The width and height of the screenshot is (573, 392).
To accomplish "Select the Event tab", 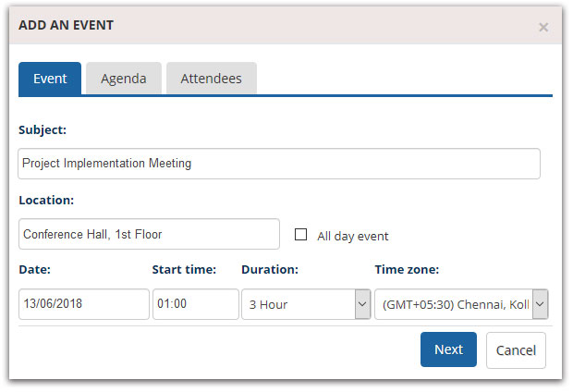I will point(50,79).
